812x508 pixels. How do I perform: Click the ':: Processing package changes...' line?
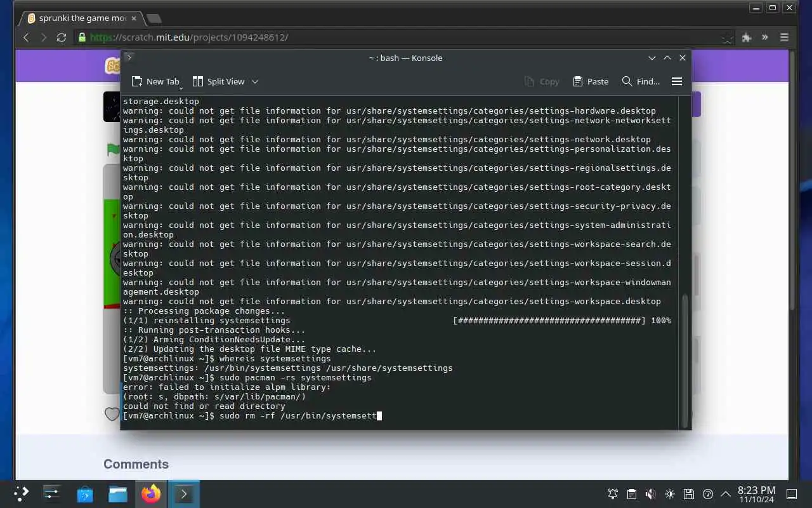tap(204, 311)
